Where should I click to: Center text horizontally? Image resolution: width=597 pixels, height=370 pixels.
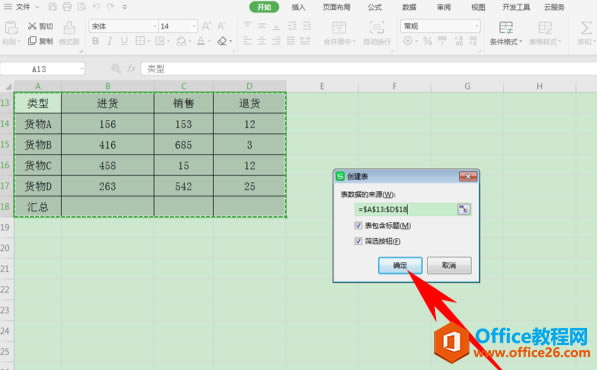tap(262, 41)
